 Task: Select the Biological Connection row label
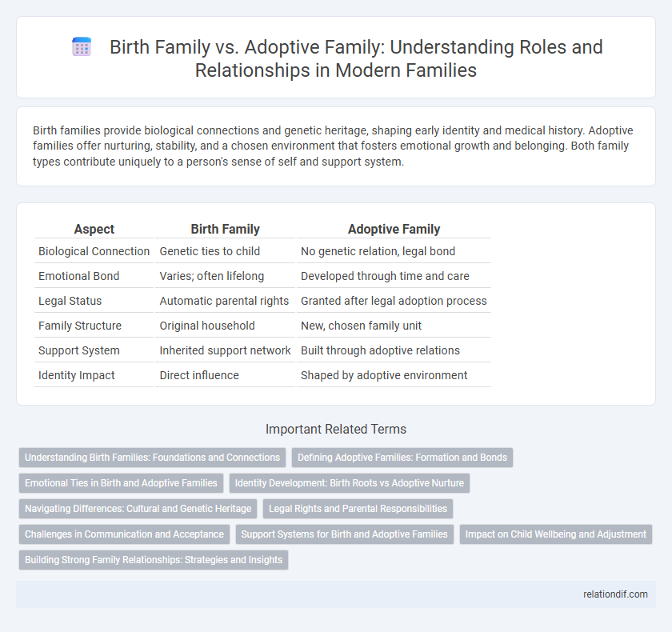[94, 251]
